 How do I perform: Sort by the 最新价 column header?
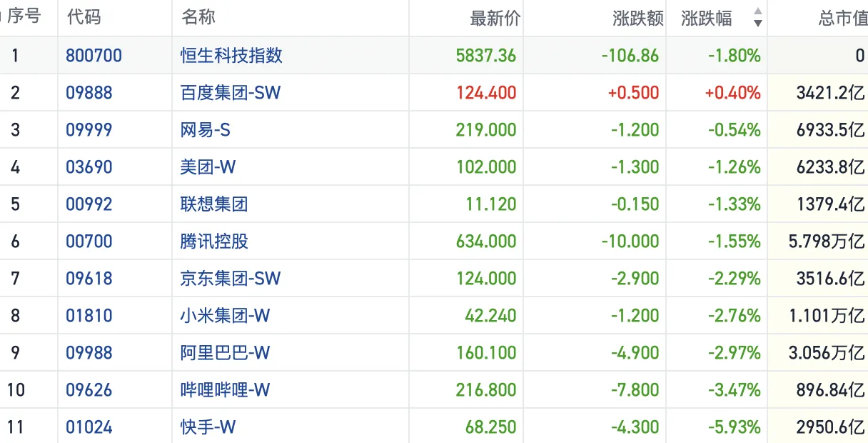(495, 19)
